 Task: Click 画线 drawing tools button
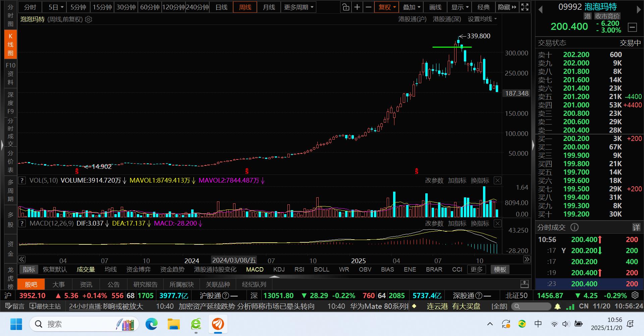pyautogui.click(x=435, y=7)
